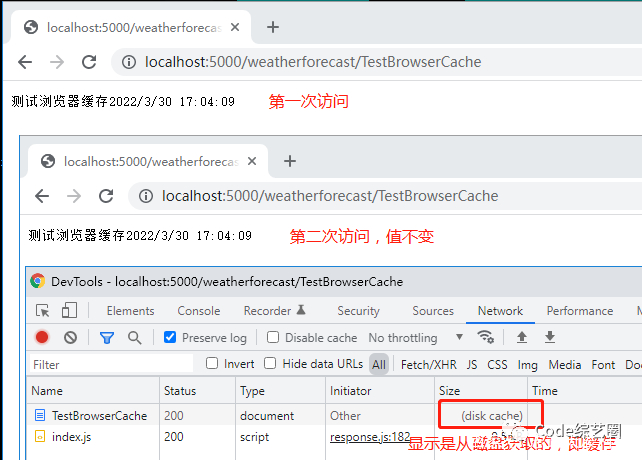The image size is (642, 460).
Task: Click forward arrow in top browser window
Action: coord(57,62)
